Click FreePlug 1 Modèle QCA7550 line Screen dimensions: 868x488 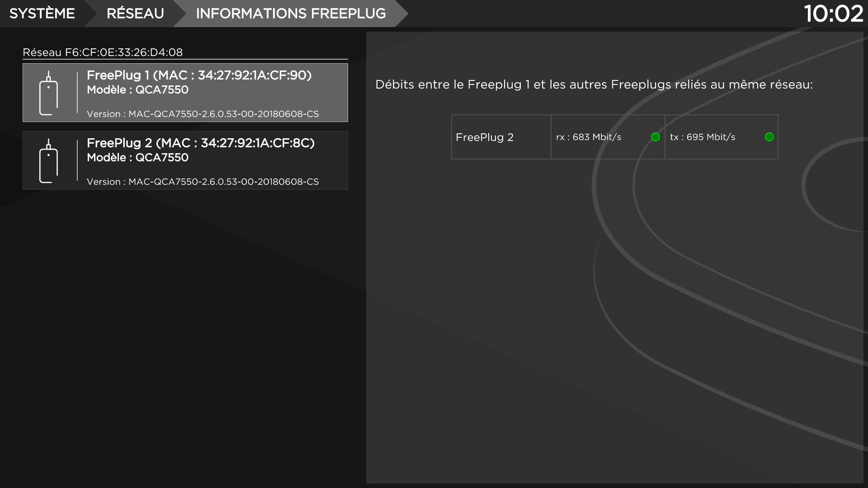pyautogui.click(x=137, y=90)
